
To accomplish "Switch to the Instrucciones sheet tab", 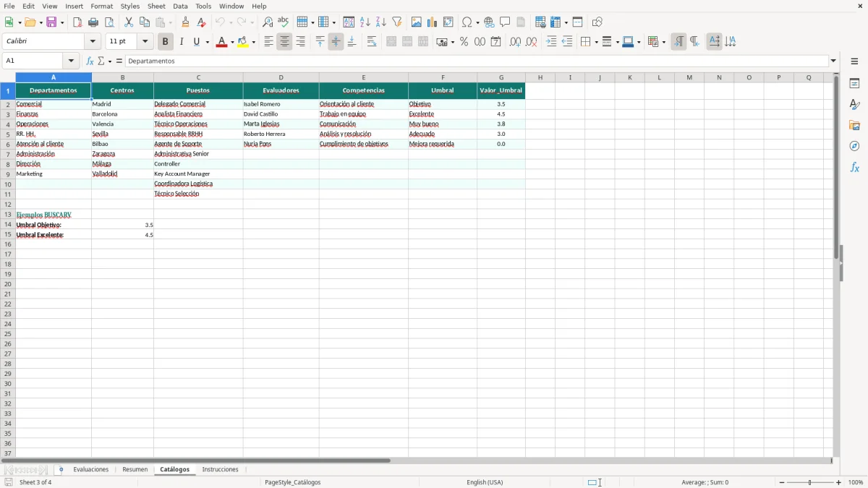I will coord(221,470).
